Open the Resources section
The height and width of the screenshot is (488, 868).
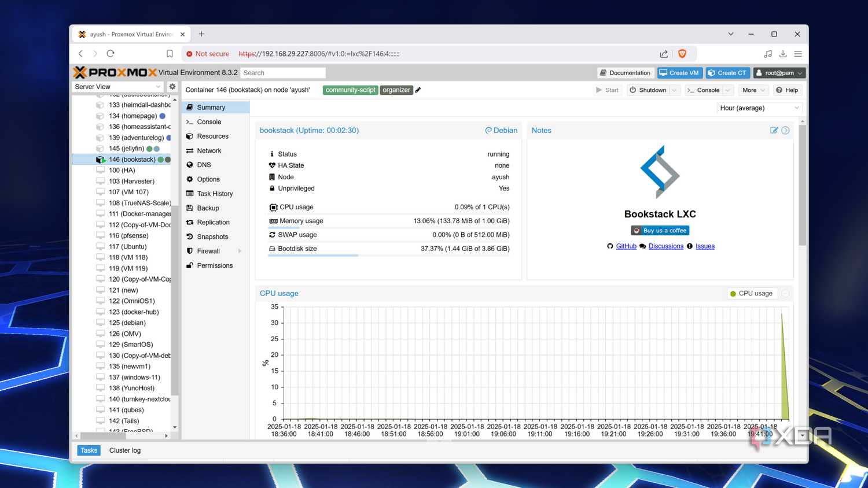pos(216,136)
